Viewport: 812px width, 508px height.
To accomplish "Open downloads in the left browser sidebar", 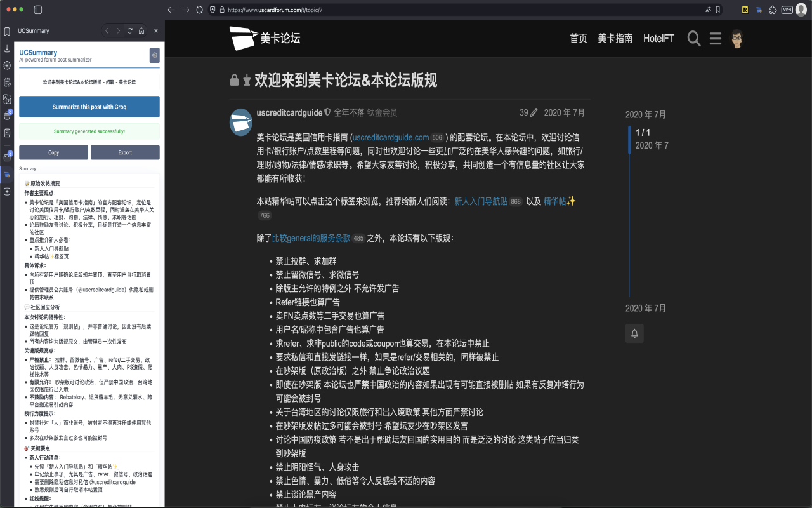I will click(6, 48).
